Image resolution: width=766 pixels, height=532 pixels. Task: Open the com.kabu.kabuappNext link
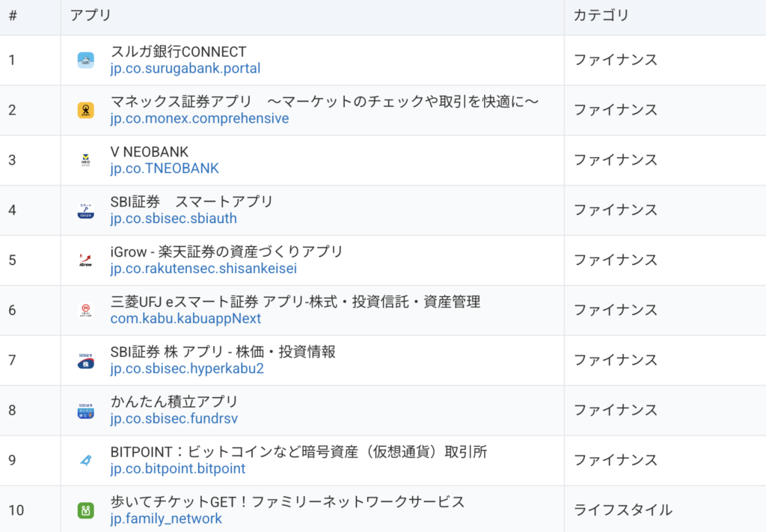coord(186,319)
